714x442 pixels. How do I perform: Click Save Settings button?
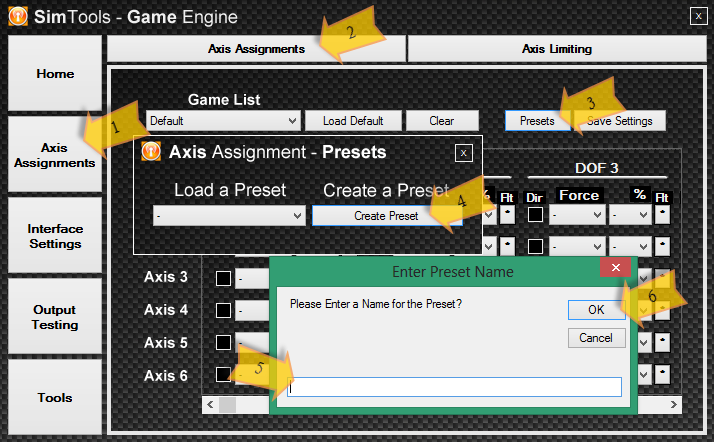(620, 121)
